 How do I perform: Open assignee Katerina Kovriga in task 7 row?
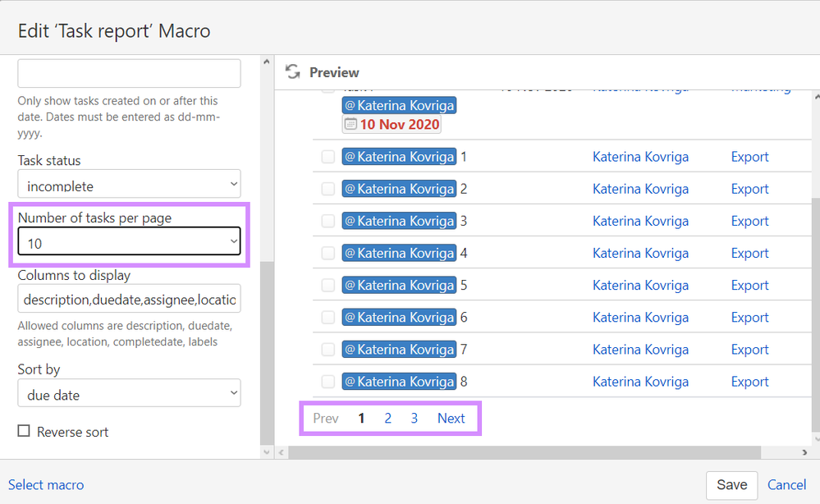click(x=640, y=349)
